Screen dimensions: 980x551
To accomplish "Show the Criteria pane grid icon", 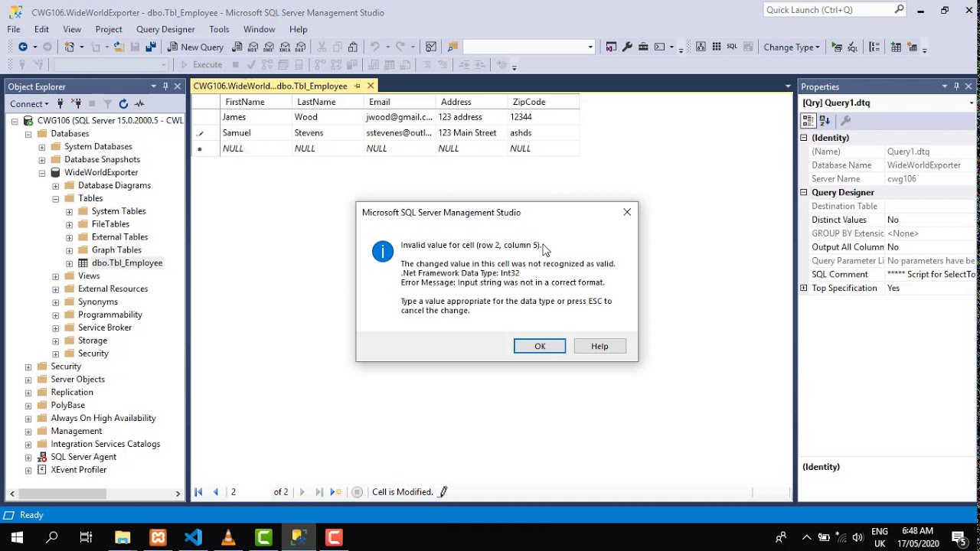I will pos(717,47).
